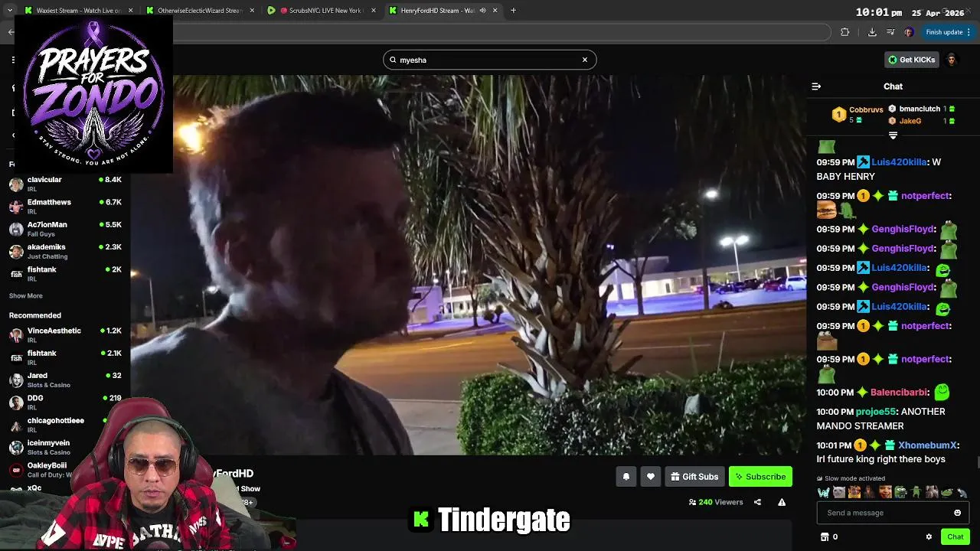Screen dimensions: 980x551
Task: Open the browser media controls icon
Action: [890, 32]
